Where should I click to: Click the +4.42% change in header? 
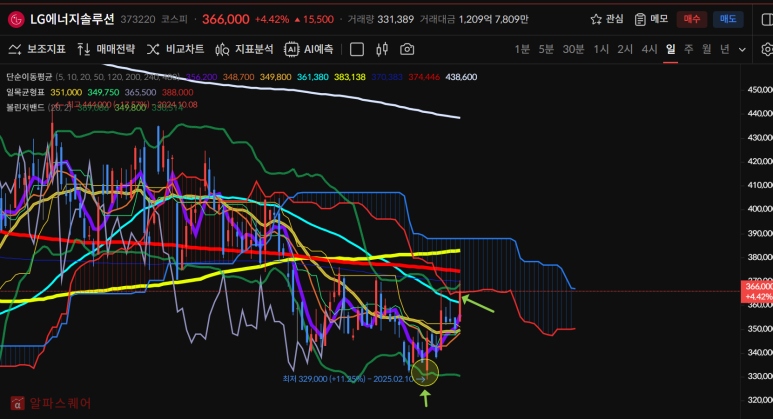click(272, 19)
